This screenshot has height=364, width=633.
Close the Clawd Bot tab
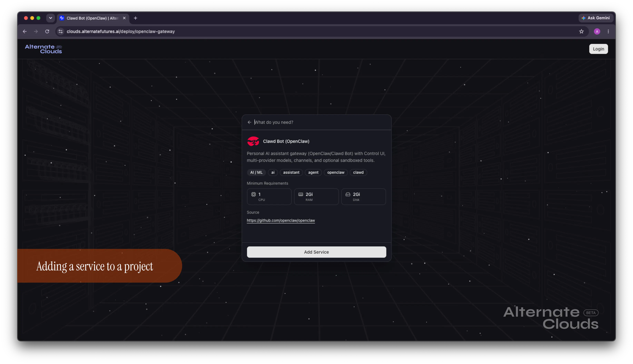[x=124, y=18]
